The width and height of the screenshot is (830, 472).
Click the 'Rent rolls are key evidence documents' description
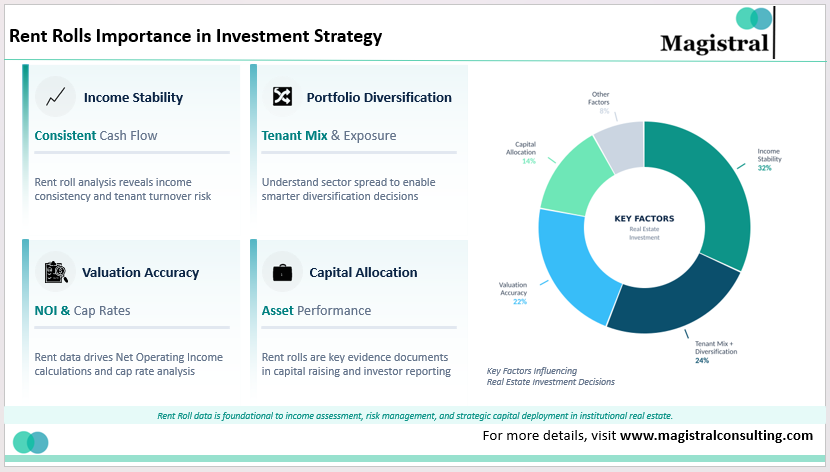click(x=356, y=364)
